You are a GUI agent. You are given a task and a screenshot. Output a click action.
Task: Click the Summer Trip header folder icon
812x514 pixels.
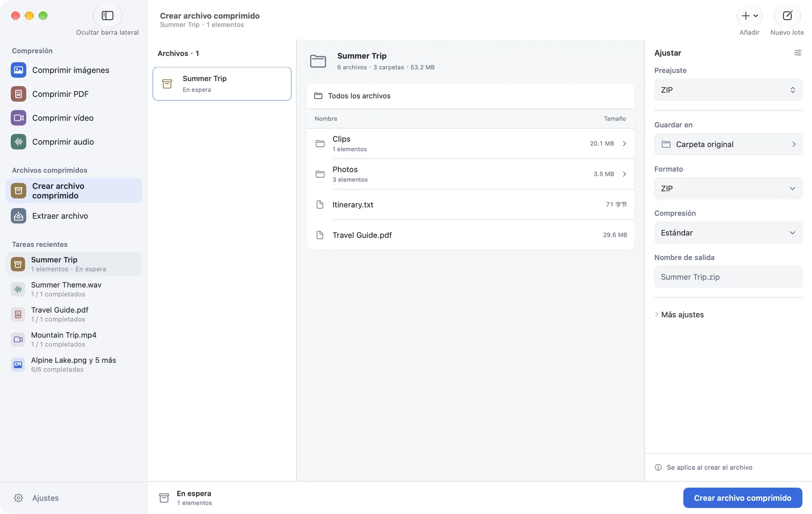click(318, 61)
